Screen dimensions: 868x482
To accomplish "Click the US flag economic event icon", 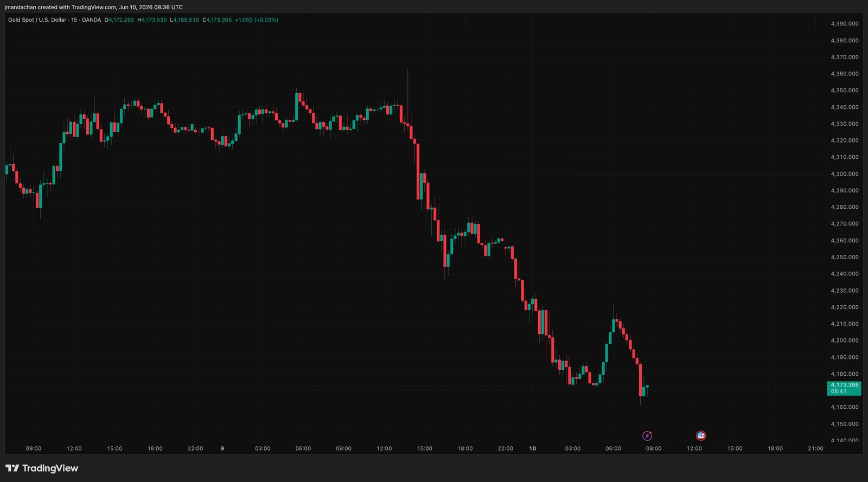I will [x=701, y=435].
